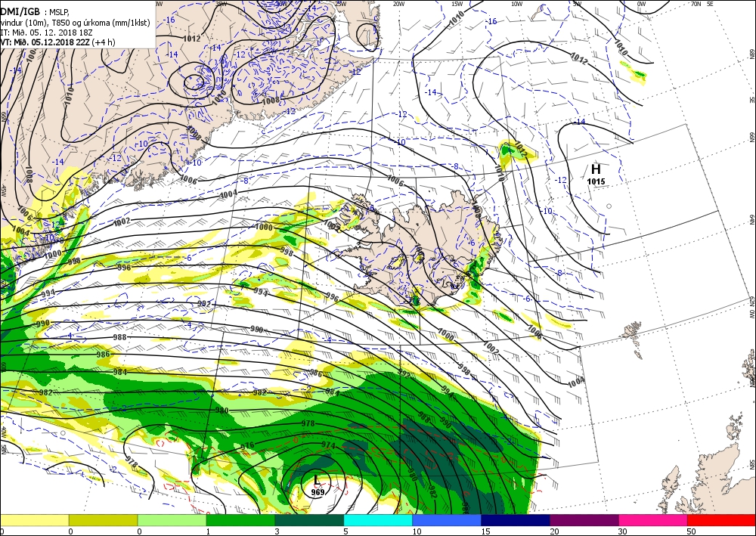This screenshot has width=756, height=536.
Task: Click the '30' legend scale label
Action: pyautogui.click(x=624, y=531)
